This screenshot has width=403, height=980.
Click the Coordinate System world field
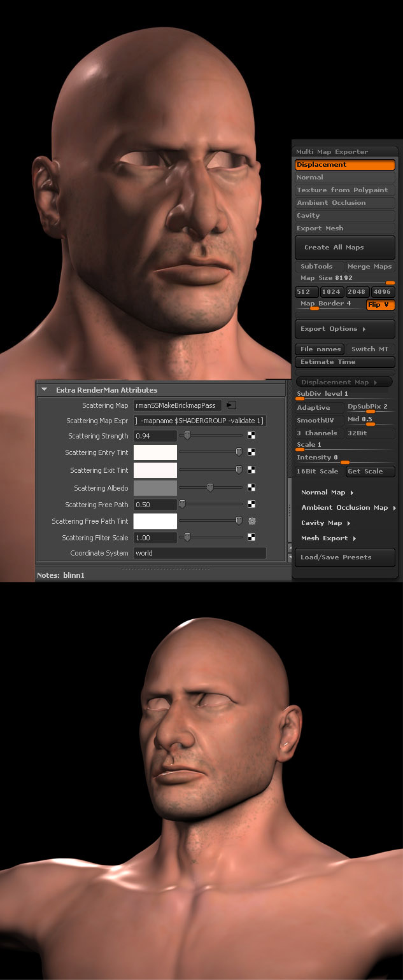tap(200, 553)
